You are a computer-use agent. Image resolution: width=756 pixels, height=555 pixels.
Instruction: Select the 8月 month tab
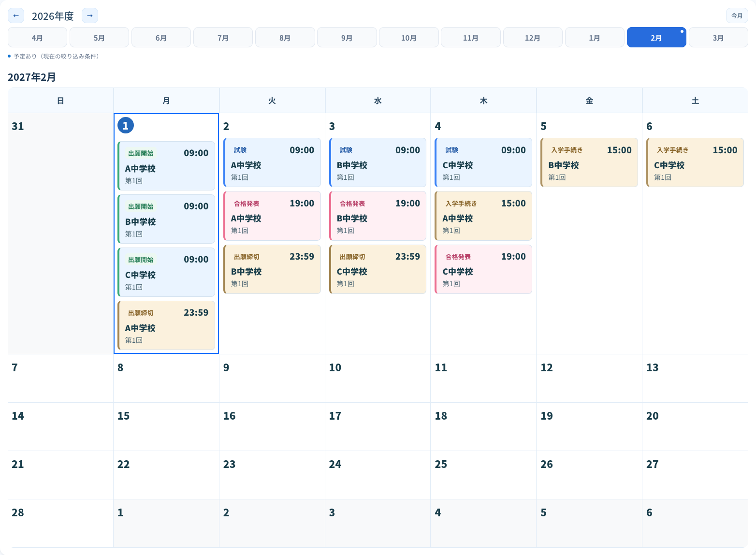[285, 37]
